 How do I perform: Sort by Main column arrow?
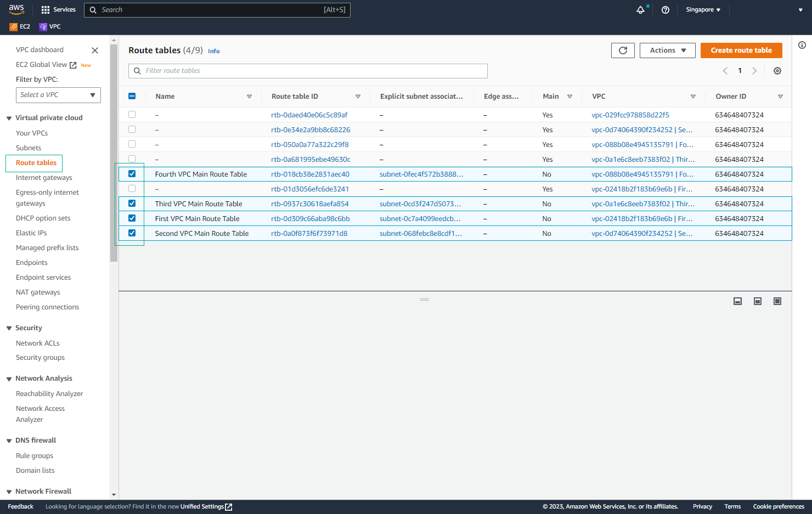569,97
